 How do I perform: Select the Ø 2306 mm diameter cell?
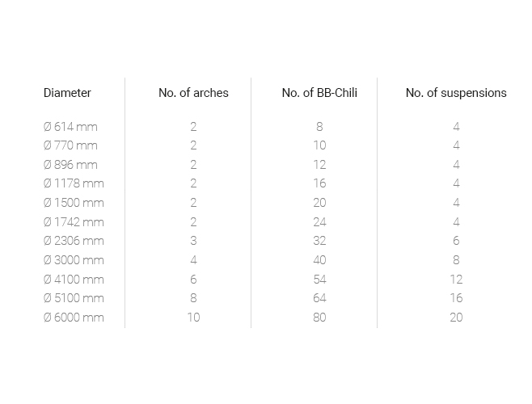(74, 241)
